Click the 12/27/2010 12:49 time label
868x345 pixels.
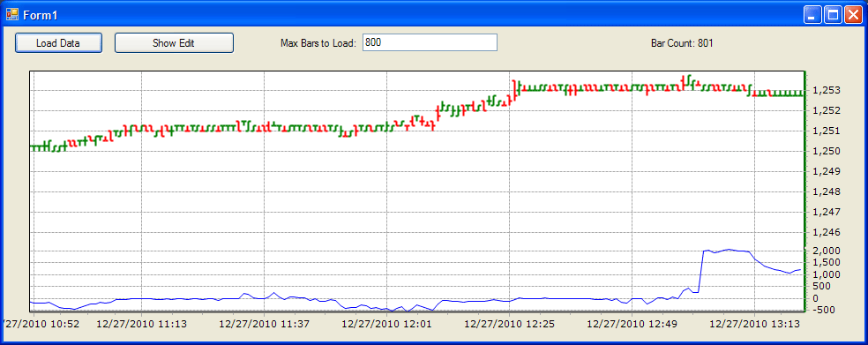pyautogui.click(x=632, y=324)
